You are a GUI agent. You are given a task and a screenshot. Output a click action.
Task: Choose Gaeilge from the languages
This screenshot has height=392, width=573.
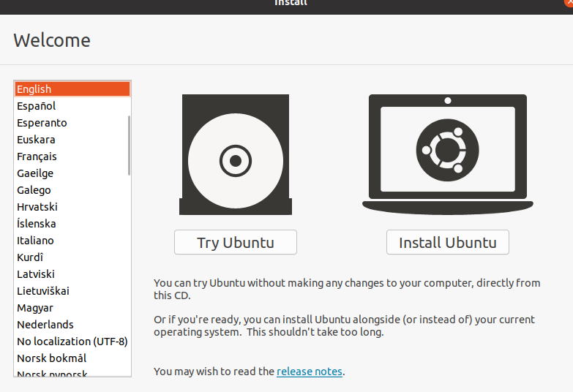pos(35,173)
